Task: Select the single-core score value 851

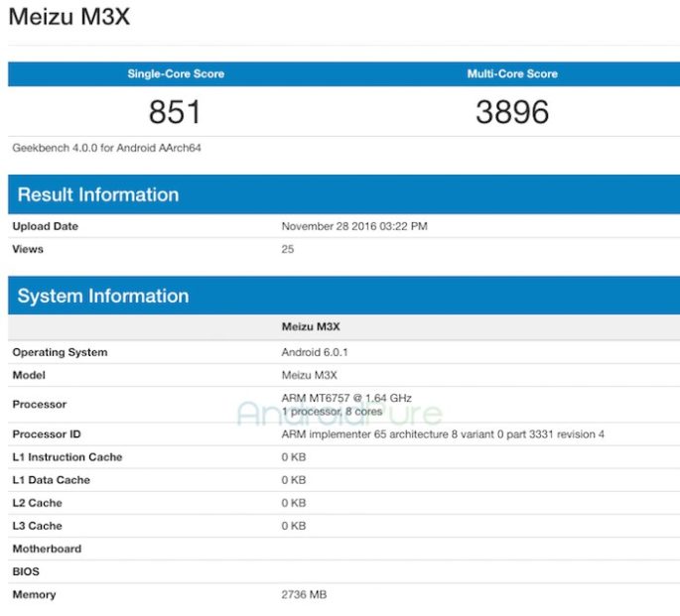Action: (175, 112)
